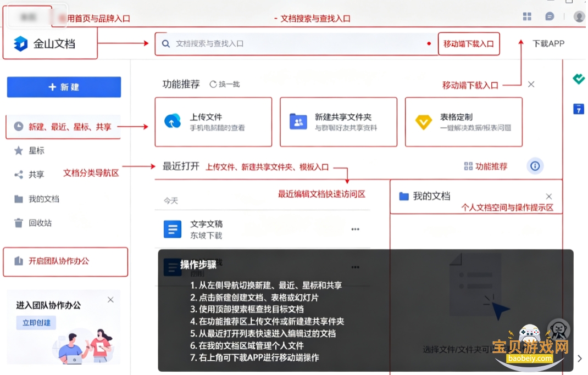The image size is (588, 375).
Task: Click the 今天 date group label
Action: (170, 201)
